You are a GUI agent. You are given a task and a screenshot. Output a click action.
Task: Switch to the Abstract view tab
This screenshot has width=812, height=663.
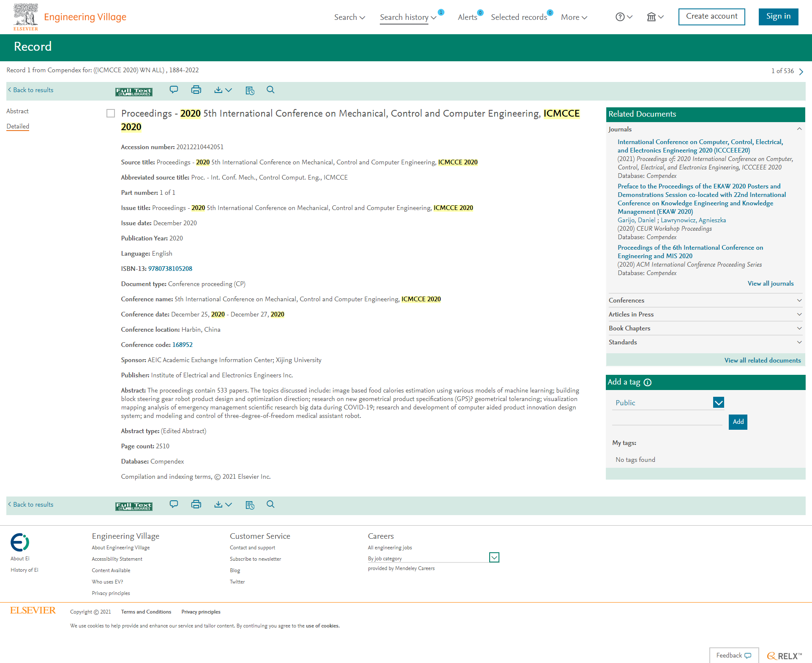point(17,111)
